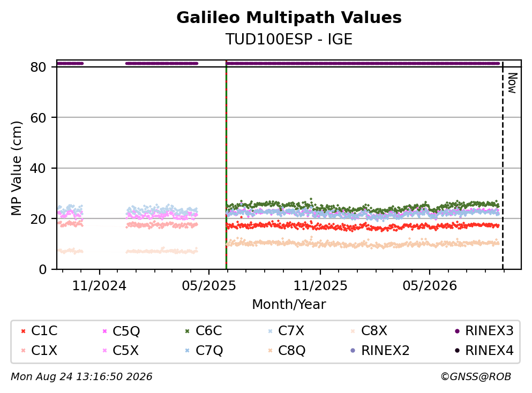Click the 11/2025 x-axis tick label

pos(320,286)
